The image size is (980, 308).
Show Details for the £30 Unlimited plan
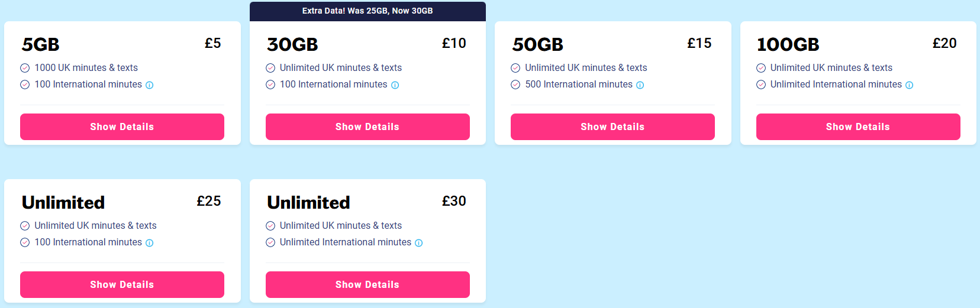[x=367, y=284]
